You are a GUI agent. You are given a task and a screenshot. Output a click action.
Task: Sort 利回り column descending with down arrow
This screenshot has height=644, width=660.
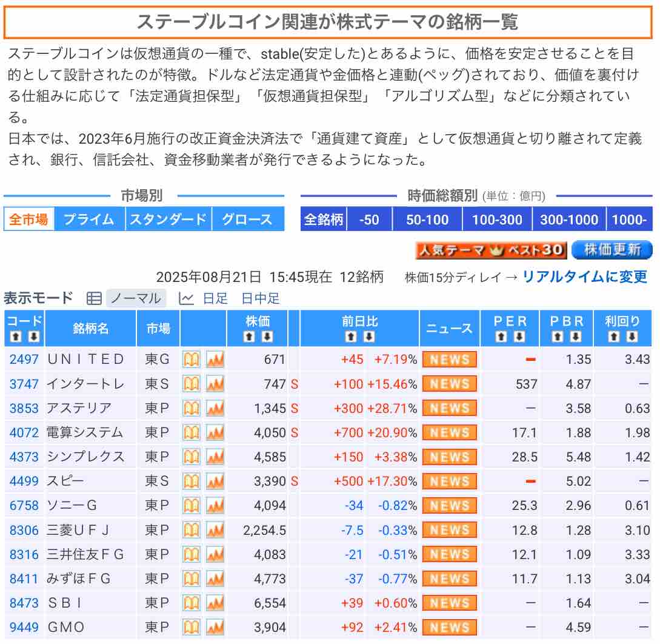click(632, 337)
